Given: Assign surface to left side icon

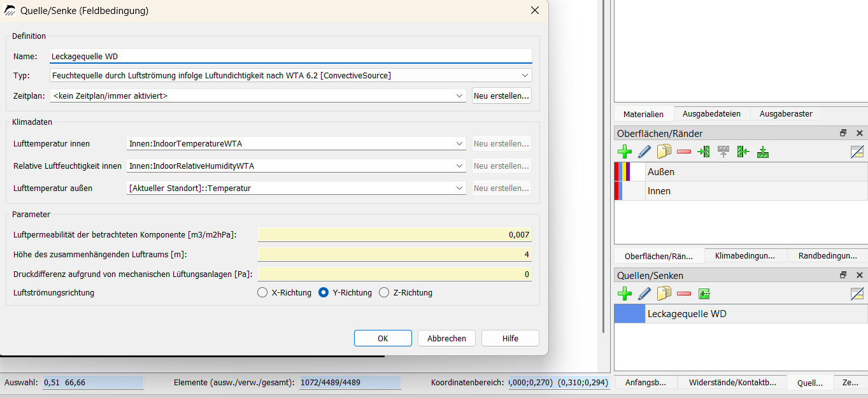Looking at the screenshot, I should (x=704, y=152).
